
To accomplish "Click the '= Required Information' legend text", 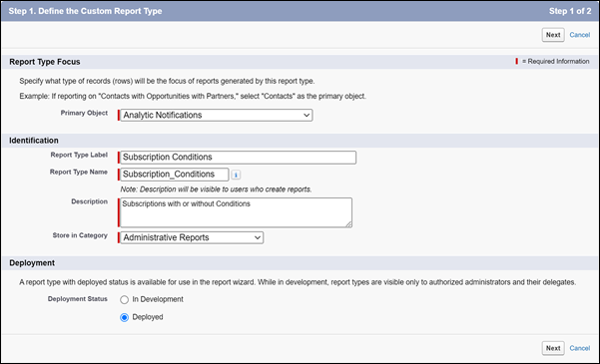I will pyautogui.click(x=556, y=61).
